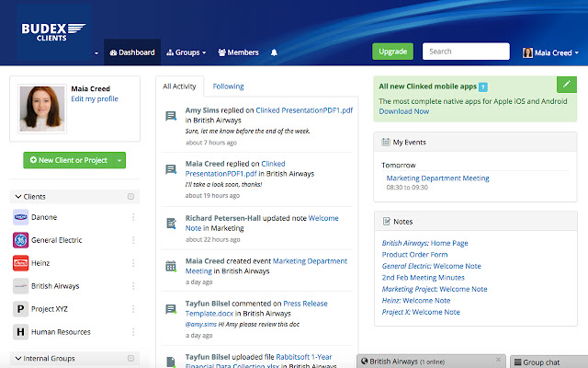The height and width of the screenshot is (368, 588).
Task: Open Clinked PresentationPDF1.pdf link in Amy's reply
Action: [304, 110]
